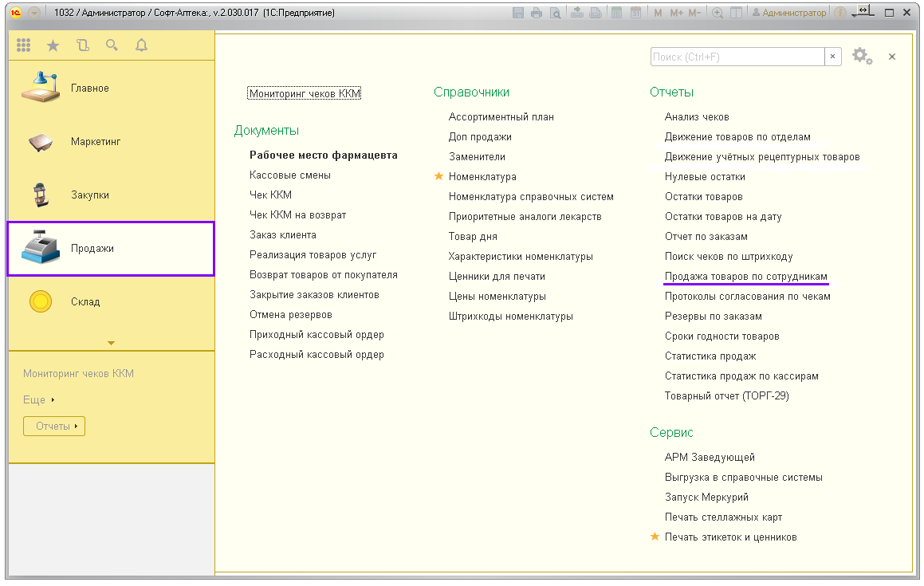Viewport: 924px width, 586px height.
Task: Expand the Отчеты dropdown button
Action: pos(54,427)
